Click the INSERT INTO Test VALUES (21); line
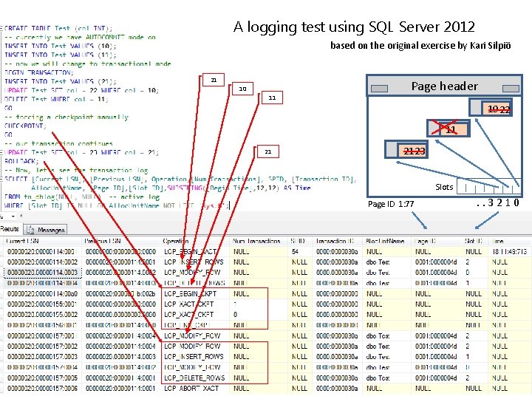 [x=60, y=81]
